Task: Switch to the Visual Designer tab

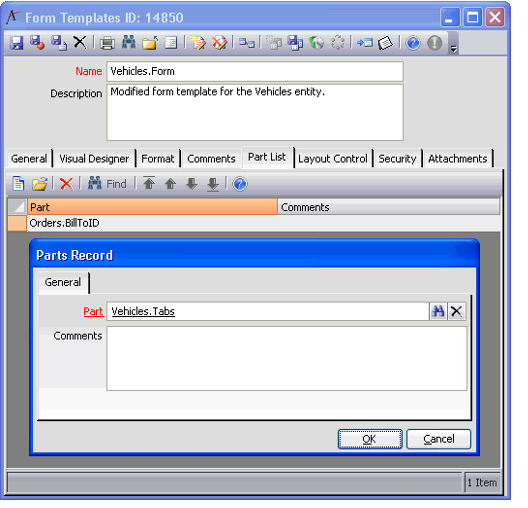Action: click(x=94, y=159)
